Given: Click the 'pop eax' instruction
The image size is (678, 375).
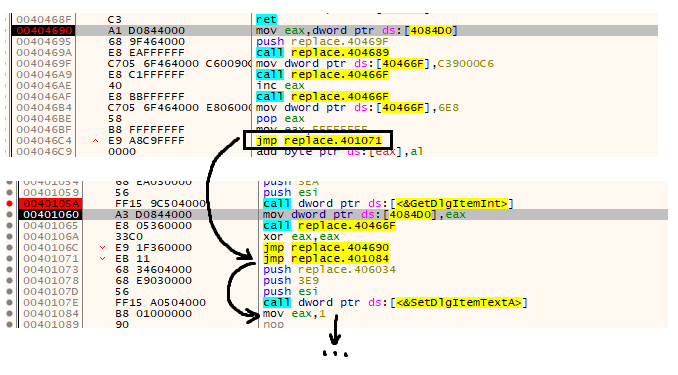Looking at the screenshot, I should click(280, 119).
